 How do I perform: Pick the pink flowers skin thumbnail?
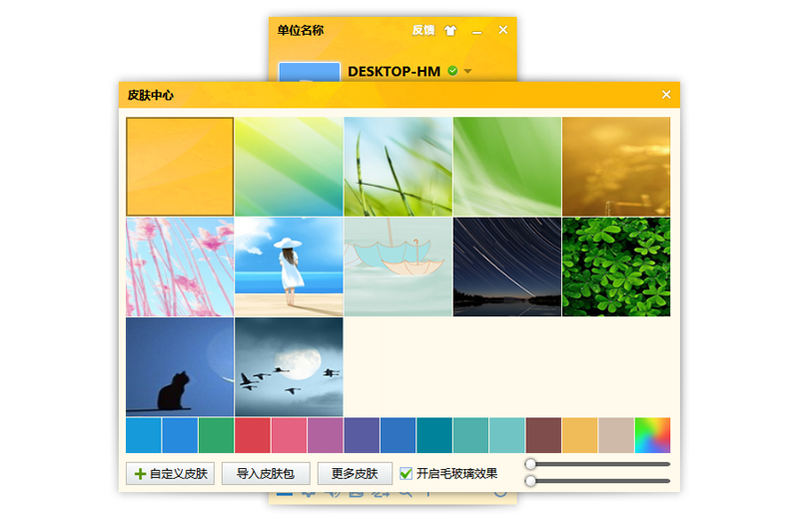[x=180, y=266]
